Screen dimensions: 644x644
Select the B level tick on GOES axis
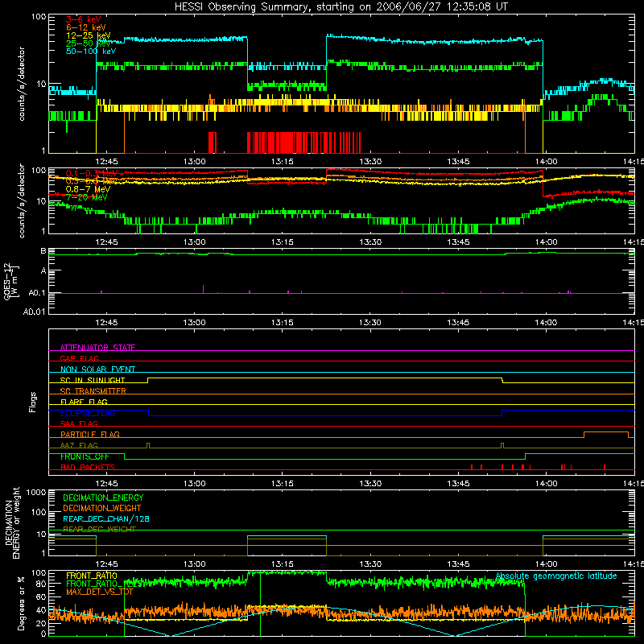click(x=43, y=251)
